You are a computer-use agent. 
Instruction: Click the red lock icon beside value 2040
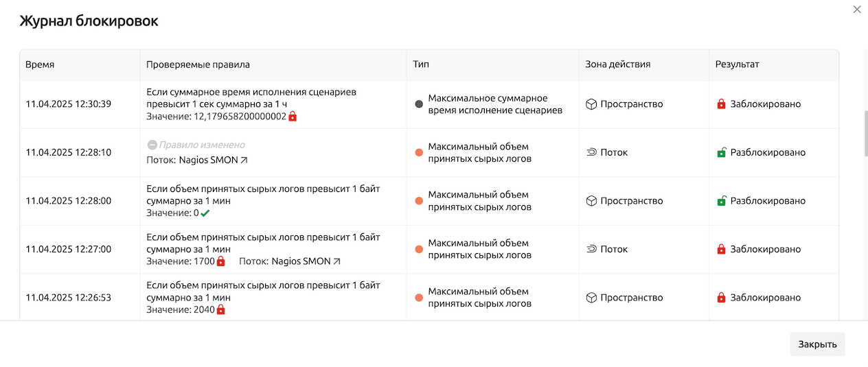click(220, 309)
